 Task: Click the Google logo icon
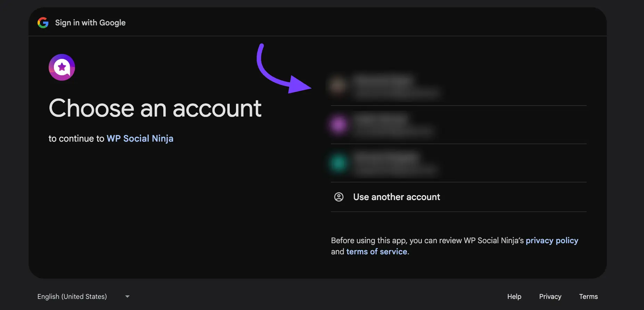click(43, 23)
